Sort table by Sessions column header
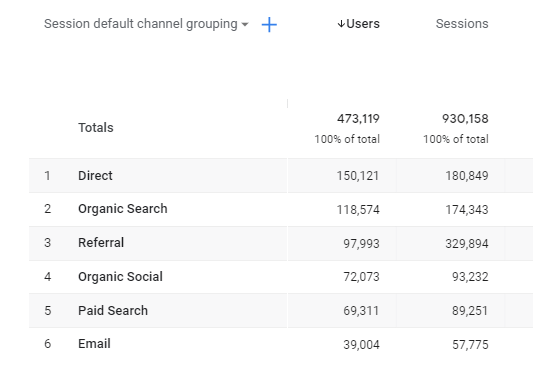 pyautogui.click(x=462, y=24)
